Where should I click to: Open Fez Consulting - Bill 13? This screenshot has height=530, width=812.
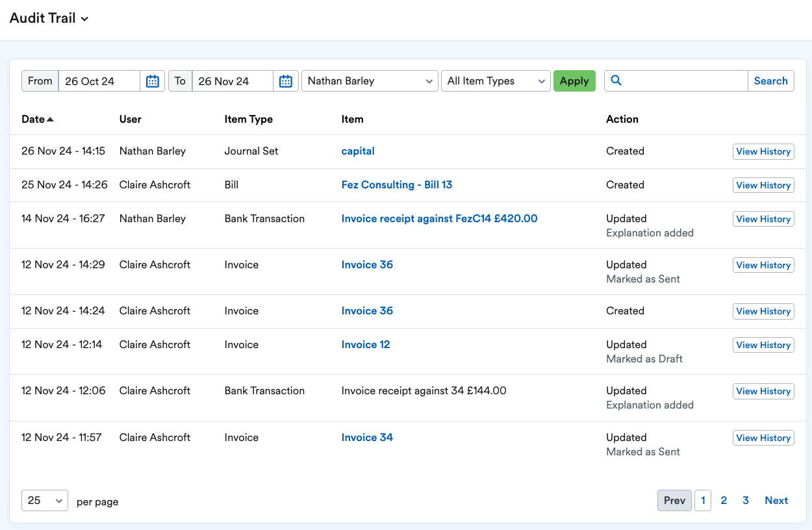pyautogui.click(x=397, y=184)
